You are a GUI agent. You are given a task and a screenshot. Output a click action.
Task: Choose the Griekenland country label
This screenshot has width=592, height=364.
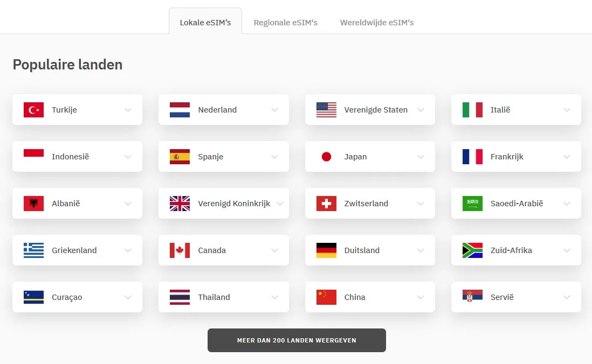pyautogui.click(x=74, y=250)
